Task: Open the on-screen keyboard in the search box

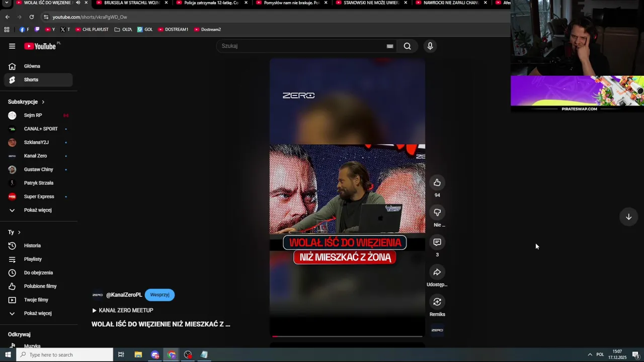Action: click(x=390, y=46)
